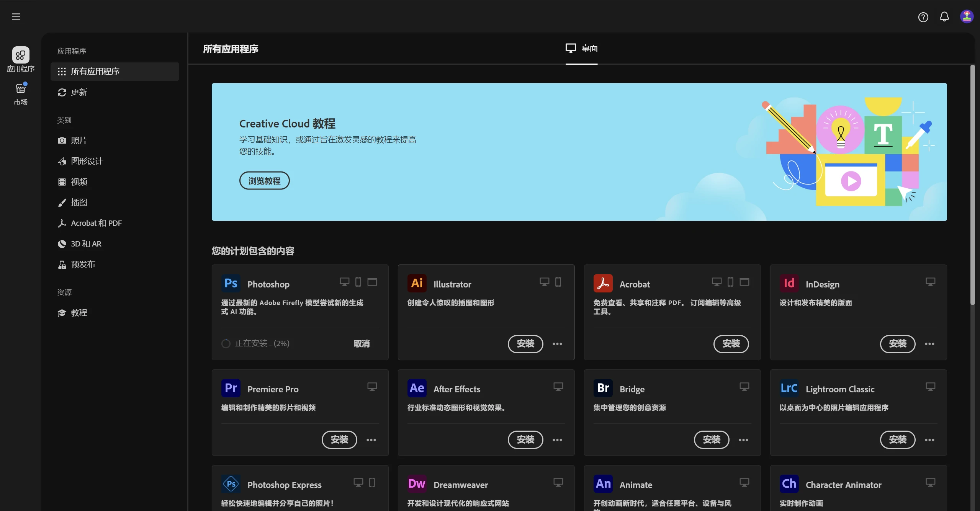Screen dimensions: 980x511
Task: Open the hamburger menu icon
Action: (16, 16)
